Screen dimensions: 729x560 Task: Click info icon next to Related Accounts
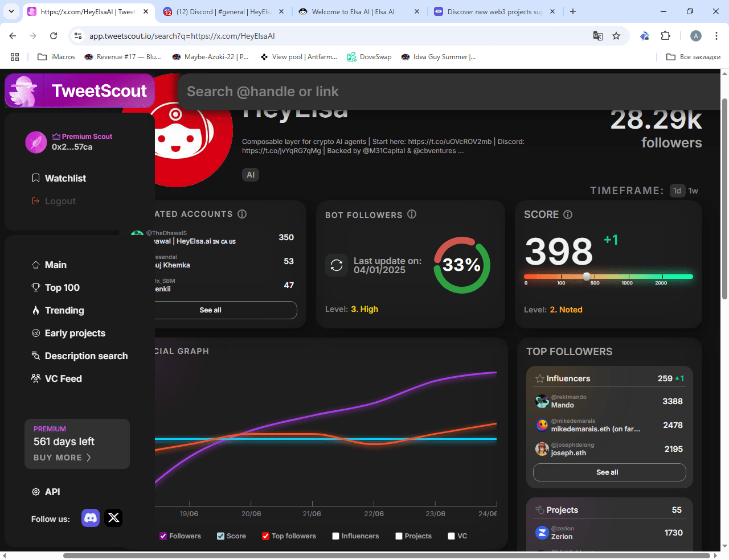(242, 214)
